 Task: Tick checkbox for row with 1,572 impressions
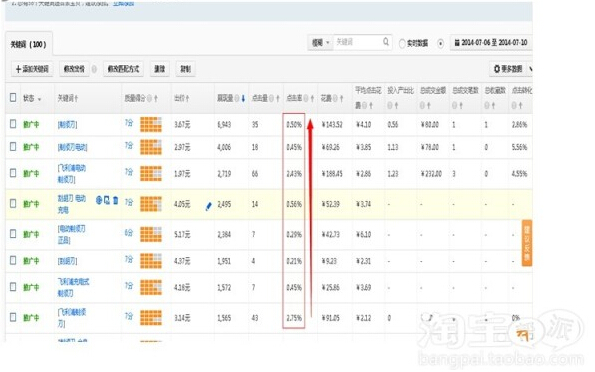click(x=13, y=287)
